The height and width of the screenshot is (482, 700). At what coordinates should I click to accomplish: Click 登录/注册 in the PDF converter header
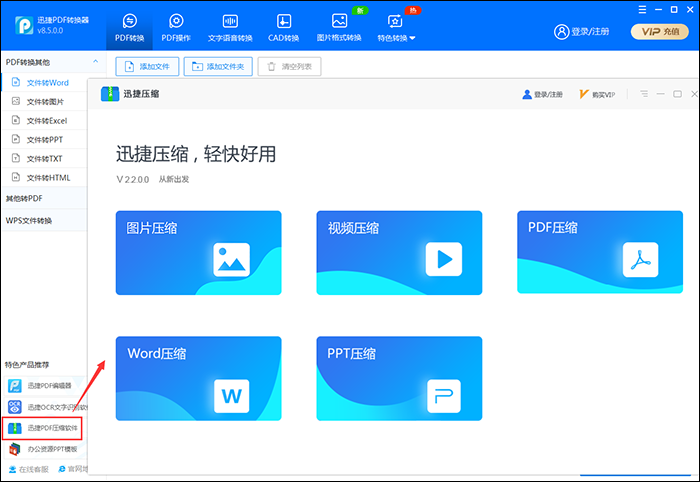581,32
